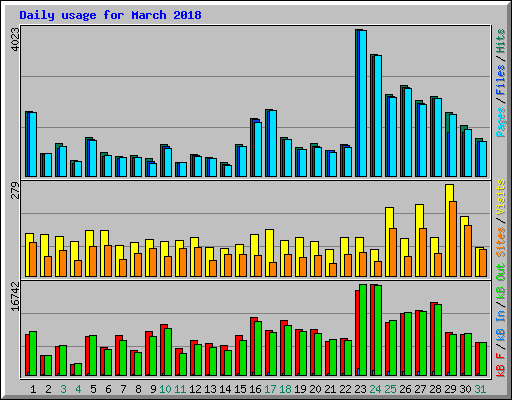Select day 26 on the x-axis

[x=405, y=389]
